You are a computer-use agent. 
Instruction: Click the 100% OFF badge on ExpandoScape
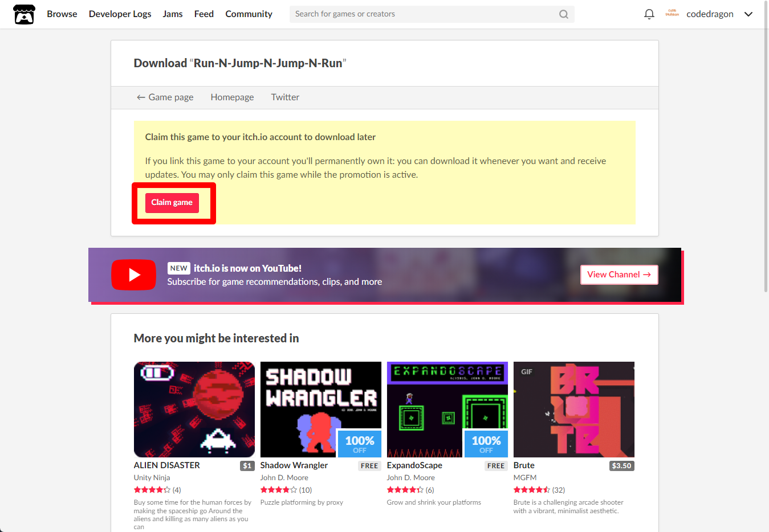[x=486, y=444]
